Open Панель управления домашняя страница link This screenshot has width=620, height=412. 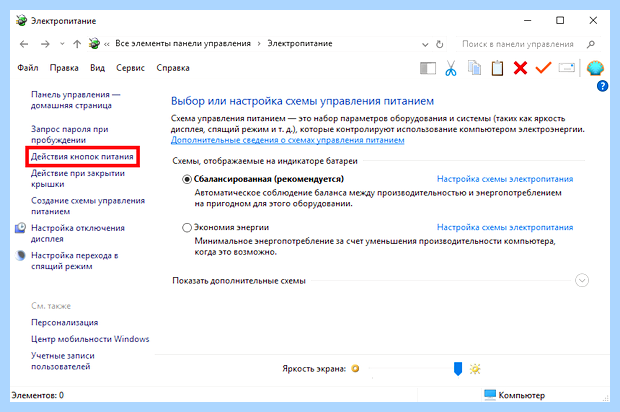click(76, 100)
